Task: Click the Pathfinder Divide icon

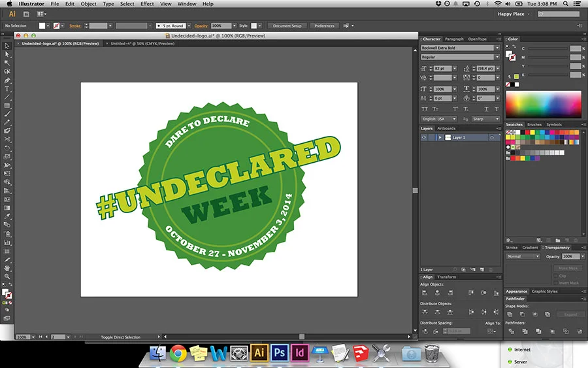Action: pos(511,331)
